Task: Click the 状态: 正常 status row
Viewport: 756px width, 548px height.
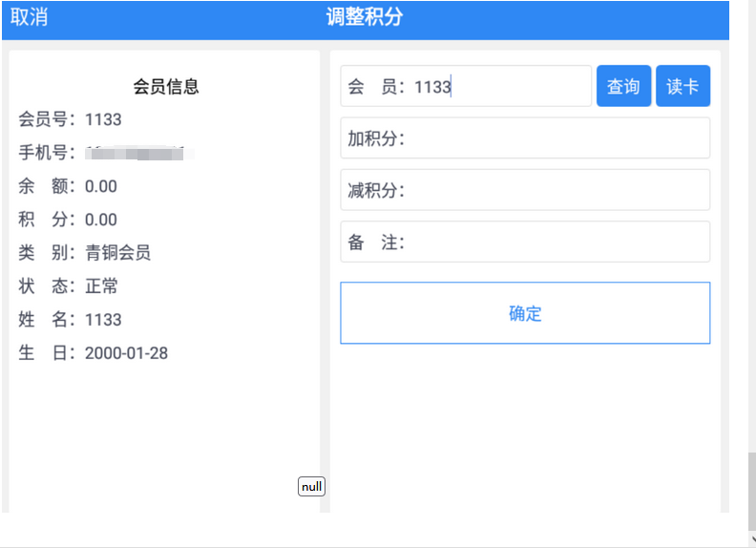Action: [x=68, y=285]
